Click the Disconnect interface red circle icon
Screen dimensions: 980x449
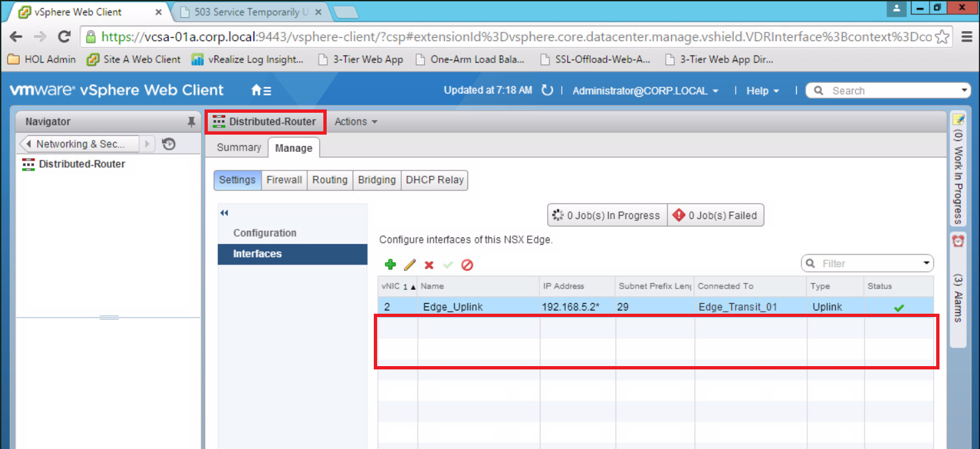(467, 265)
